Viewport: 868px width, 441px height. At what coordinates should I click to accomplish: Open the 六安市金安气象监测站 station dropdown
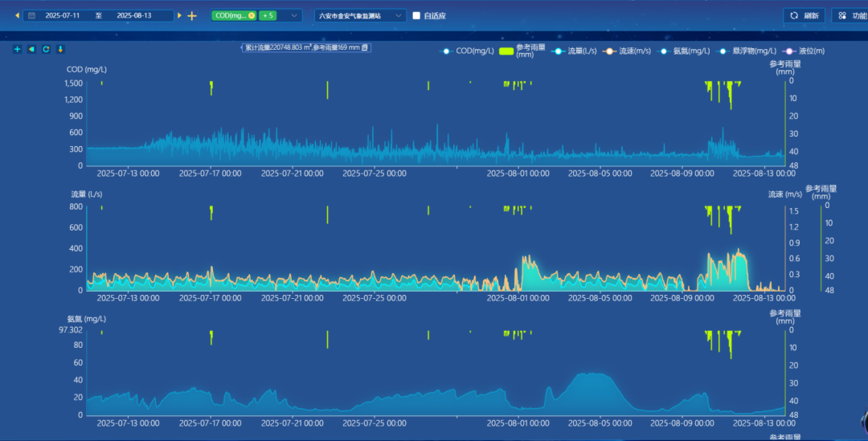point(360,15)
